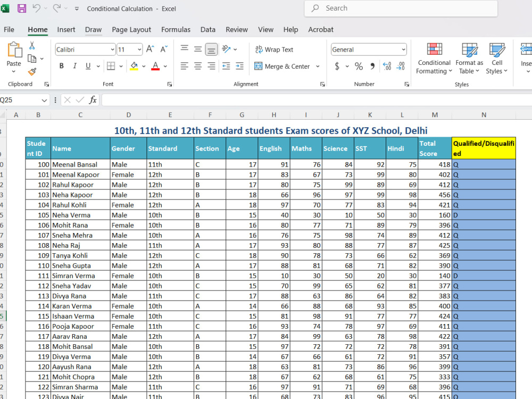Toggle Italic formatting
This screenshot has width=532, height=399.
74,66
